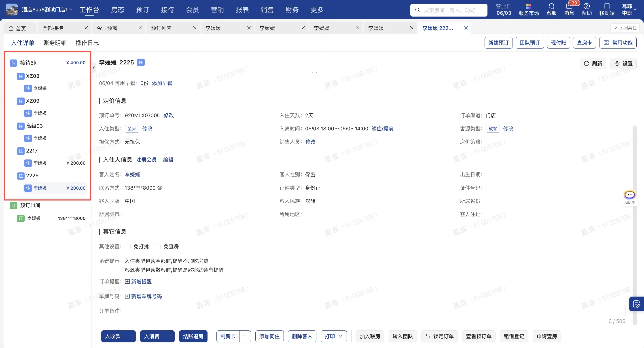Open 设置 gear settings
This screenshot has height=348, width=644.
click(623, 64)
